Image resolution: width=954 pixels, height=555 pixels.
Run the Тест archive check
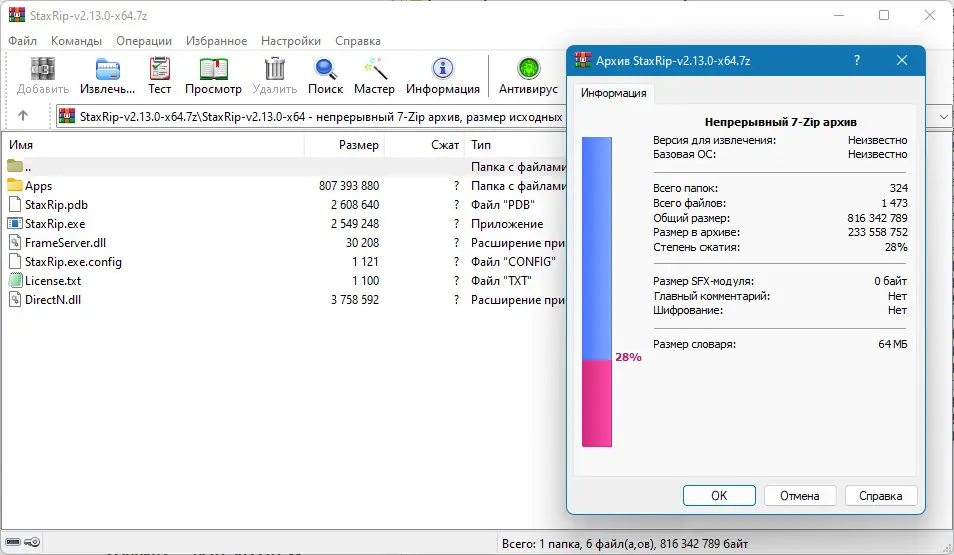[x=159, y=69]
